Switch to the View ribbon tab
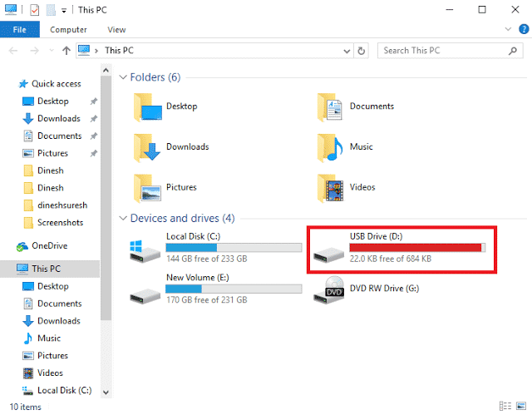 pos(116,29)
